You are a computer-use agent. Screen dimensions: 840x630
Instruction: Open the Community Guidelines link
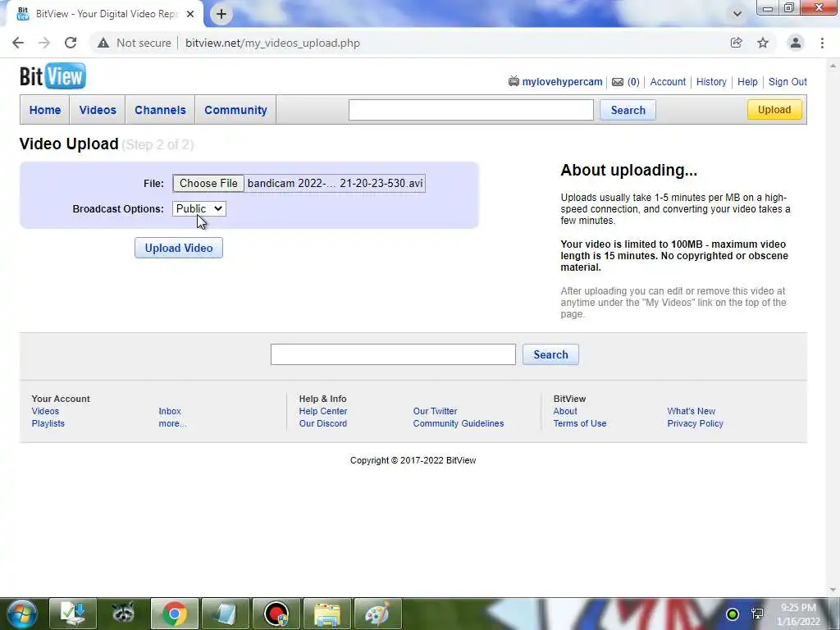[x=459, y=423]
